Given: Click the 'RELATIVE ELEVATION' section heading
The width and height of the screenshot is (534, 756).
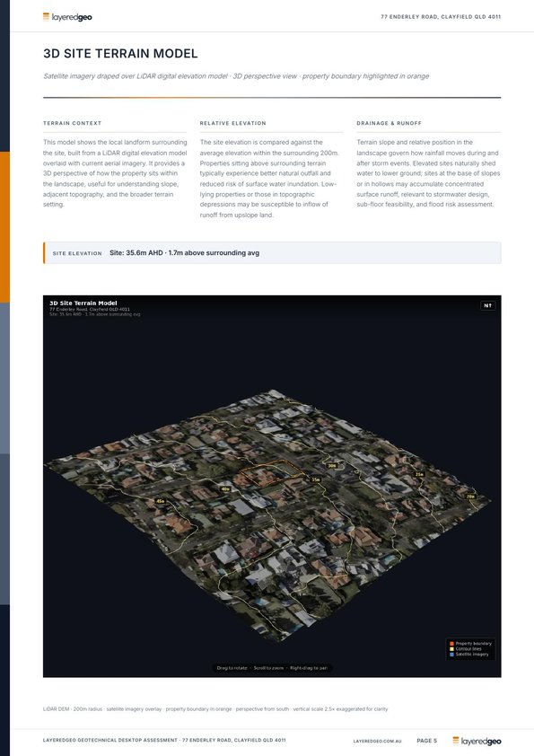Looking at the screenshot, I should click(x=232, y=123).
